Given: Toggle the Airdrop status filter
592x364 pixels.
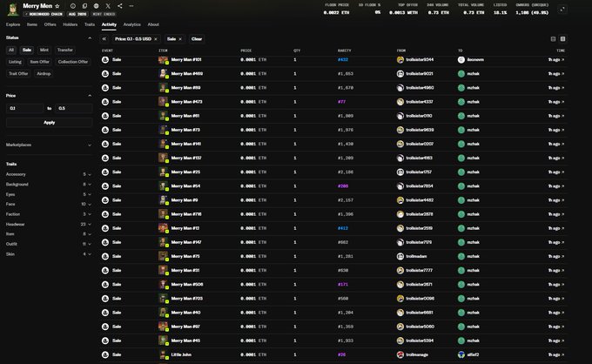Looking at the screenshot, I should (44, 74).
